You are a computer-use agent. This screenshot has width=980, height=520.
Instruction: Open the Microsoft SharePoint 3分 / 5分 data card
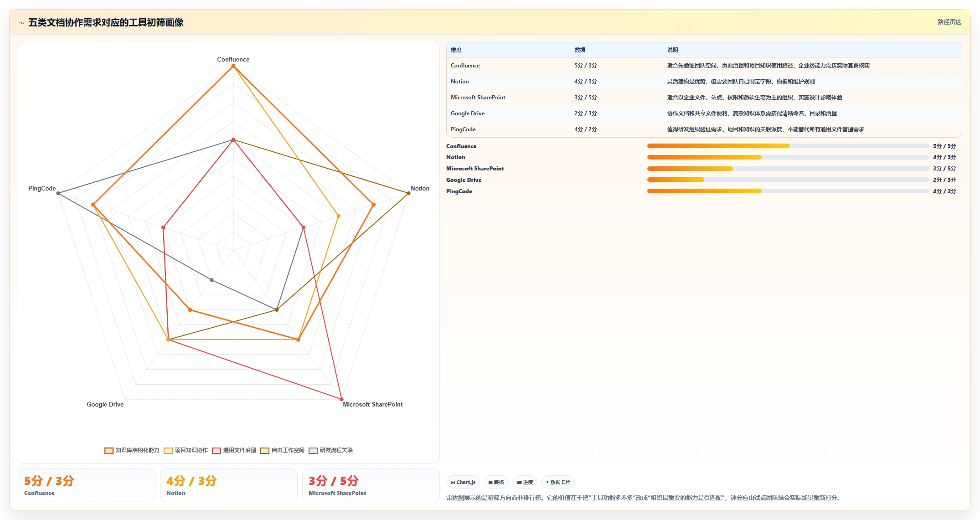[x=371, y=485]
